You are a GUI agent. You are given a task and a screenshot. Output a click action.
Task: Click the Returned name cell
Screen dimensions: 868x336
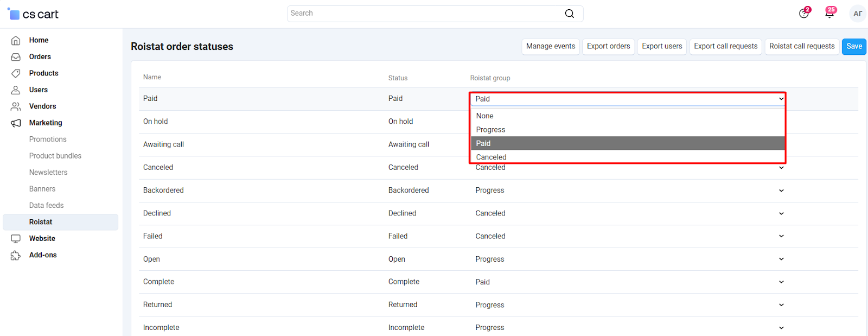[157, 305]
